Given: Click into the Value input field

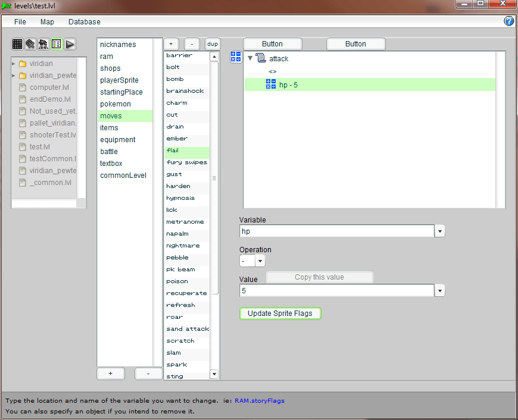Looking at the screenshot, I should pos(336,291).
